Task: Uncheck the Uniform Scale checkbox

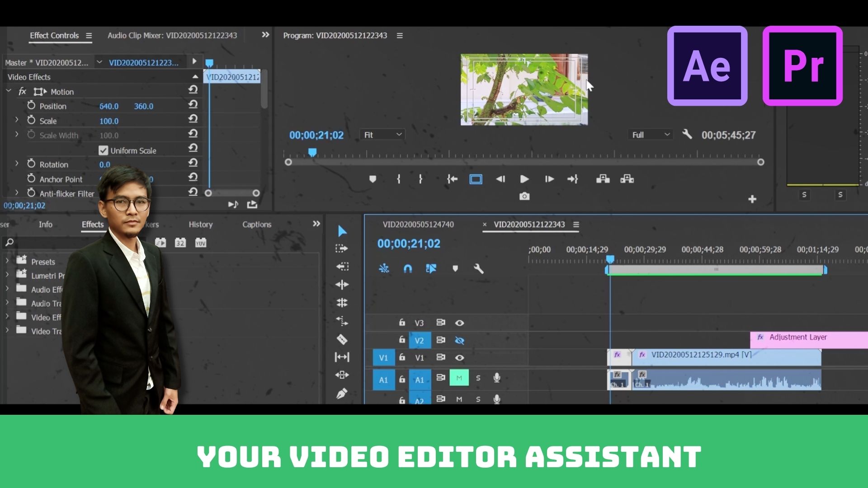Action: [104, 150]
